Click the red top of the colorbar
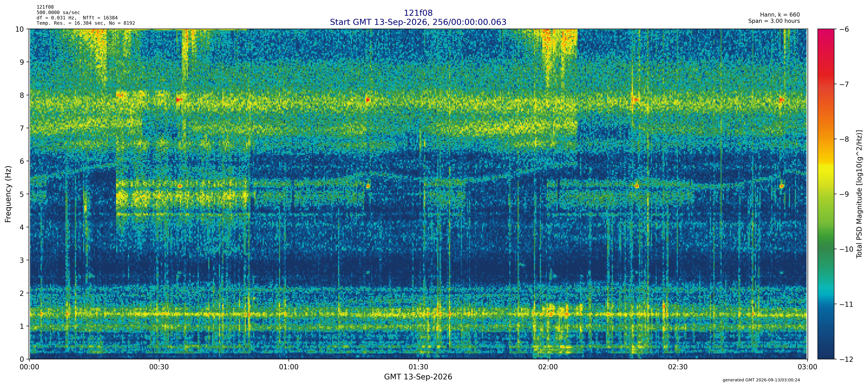 pyautogui.click(x=826, y=37)
